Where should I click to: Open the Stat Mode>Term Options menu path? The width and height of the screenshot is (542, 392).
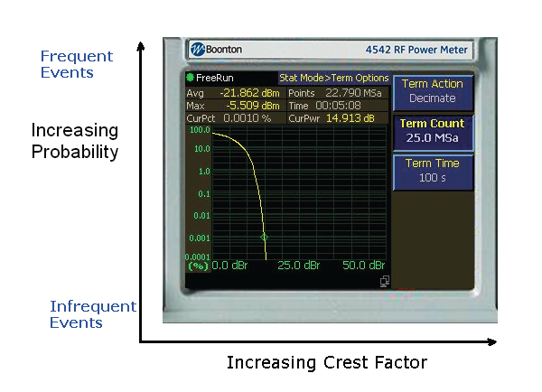(333, 79)
